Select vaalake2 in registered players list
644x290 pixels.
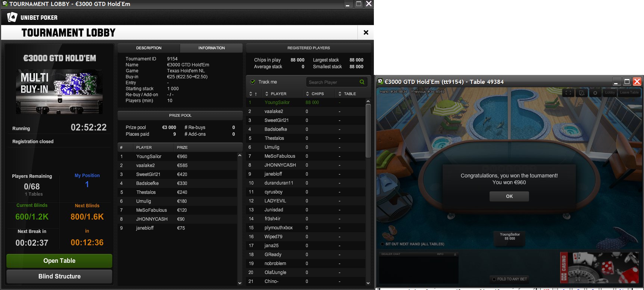(306, 111)
